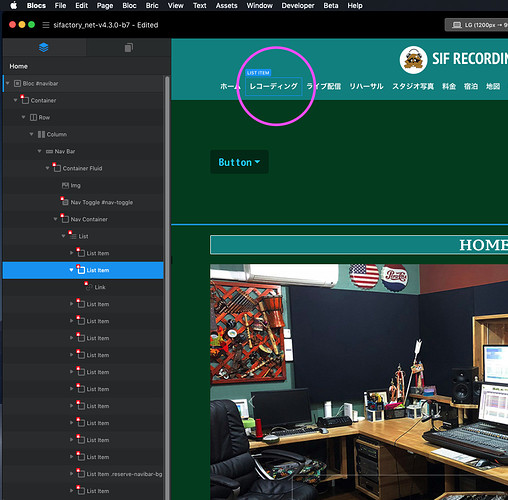The height and width of the screenshot is (500, 508).
Task: Select the Container Fluid layer icon
Action: coord(57,168)
